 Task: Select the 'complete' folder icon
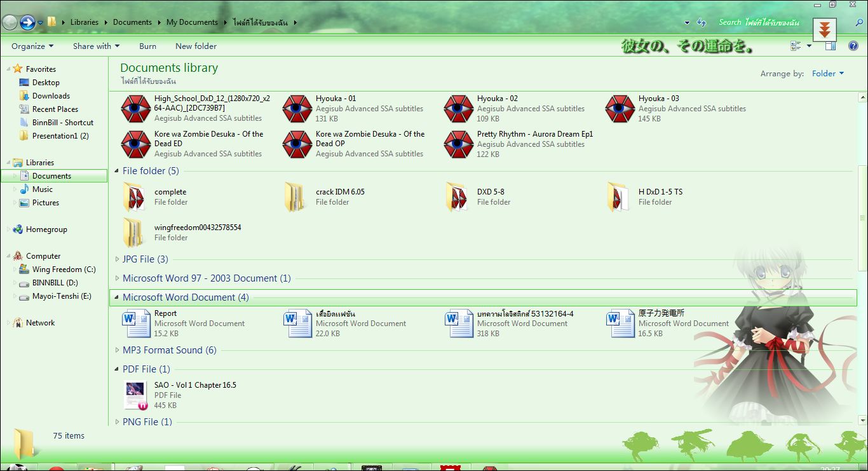coord(135,196)
